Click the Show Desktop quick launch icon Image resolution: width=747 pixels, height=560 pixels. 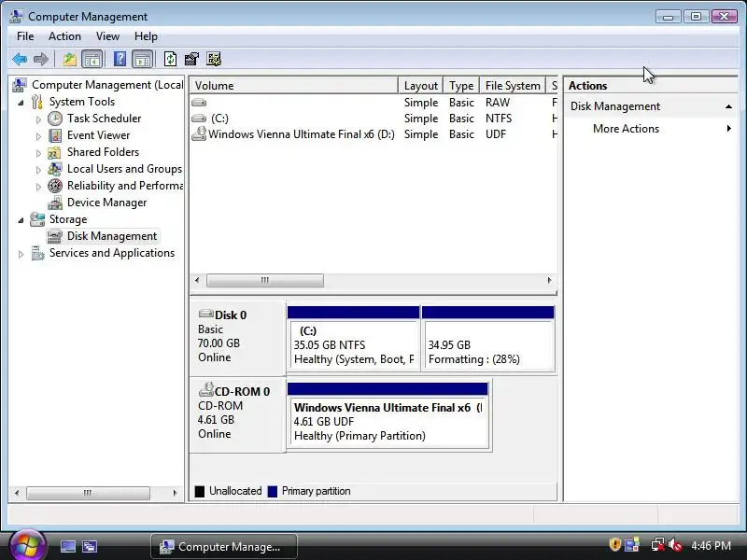tap(68, 546)
